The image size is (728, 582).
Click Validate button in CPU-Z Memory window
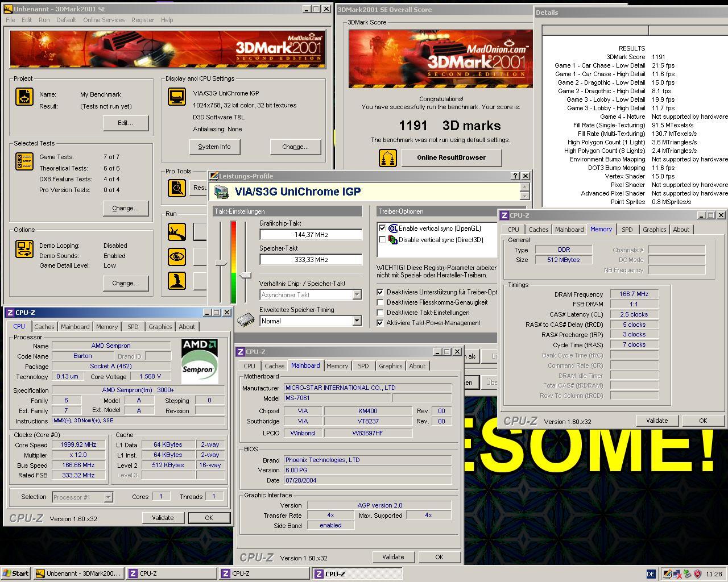pyautogui.click(x=657, y=421)
